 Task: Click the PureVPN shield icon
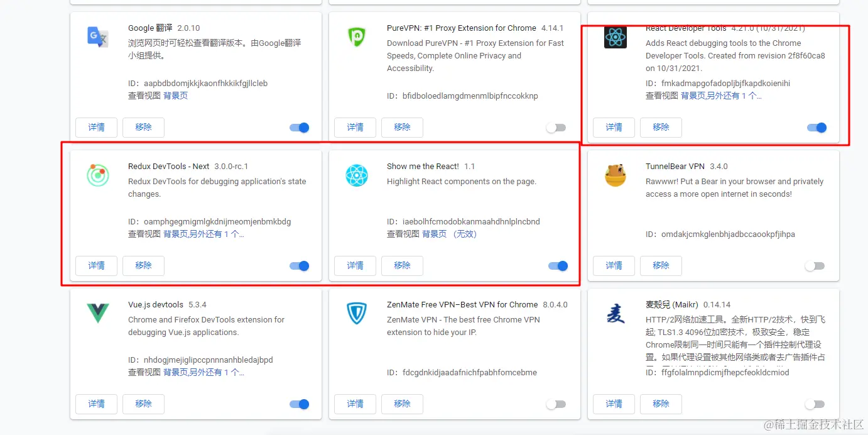pos(357,37)
